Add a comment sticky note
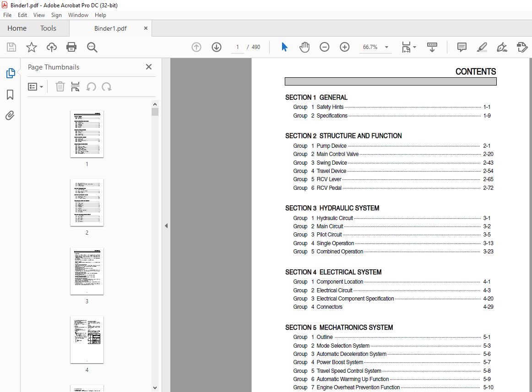This screenshot has width=532, height=392. pos(462,47)
